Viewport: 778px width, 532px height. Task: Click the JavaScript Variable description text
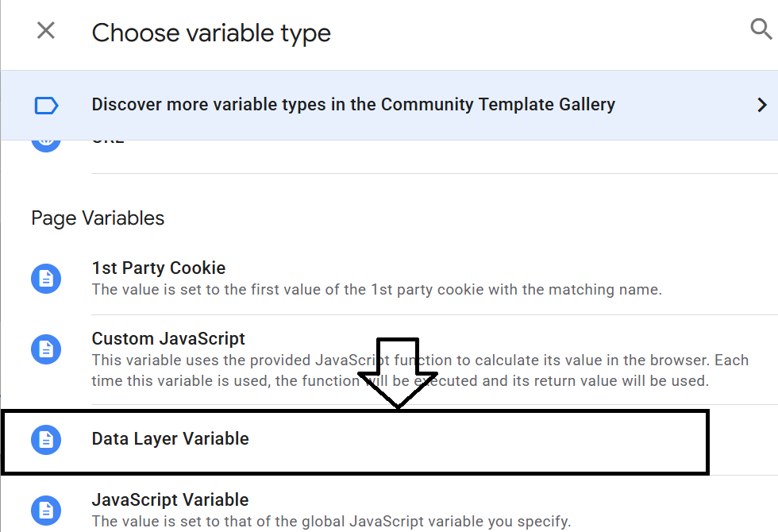tap(332, 521)
